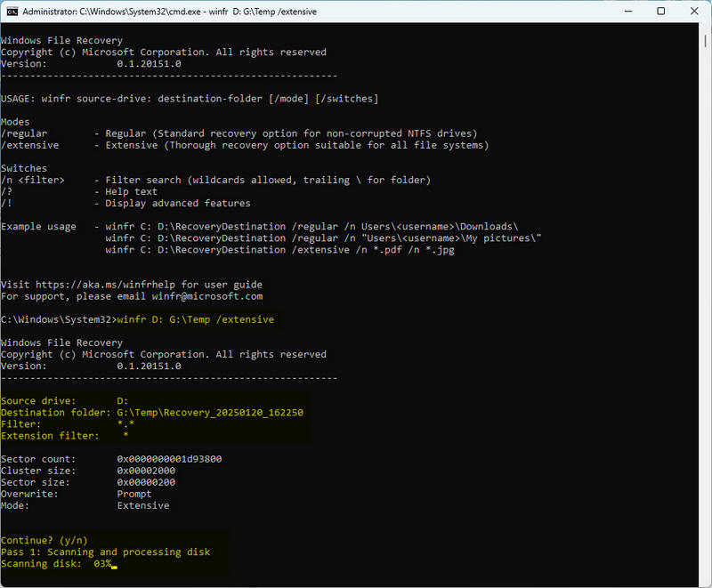Click the '/n <filter>' switch line

pos(215,180)
